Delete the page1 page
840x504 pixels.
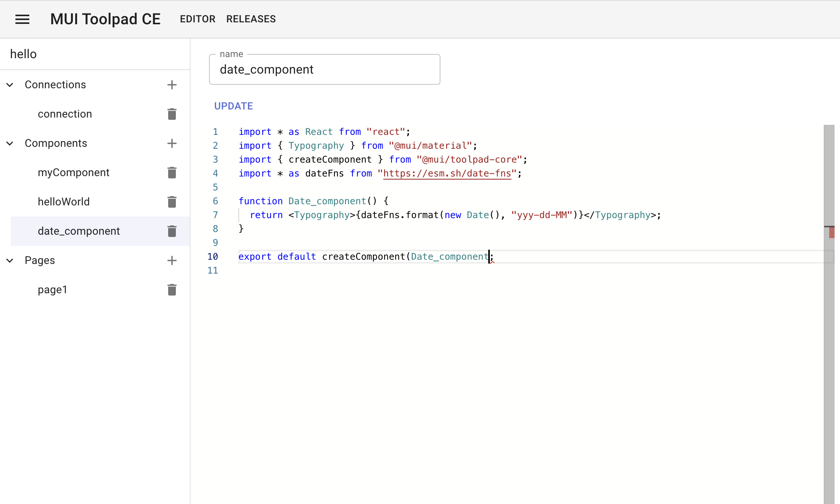[172, 290]
